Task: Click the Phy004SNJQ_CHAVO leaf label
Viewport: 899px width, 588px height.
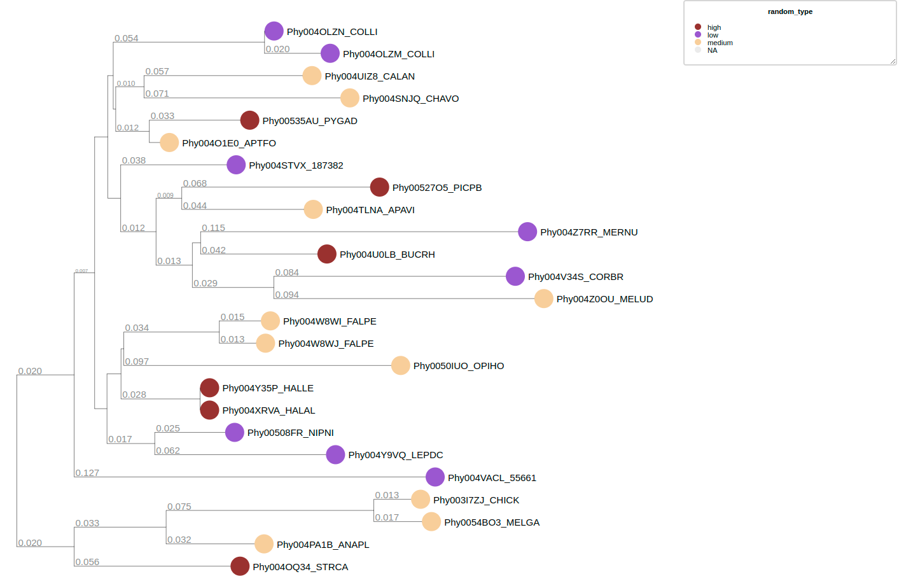Action: tap(410, 99)
